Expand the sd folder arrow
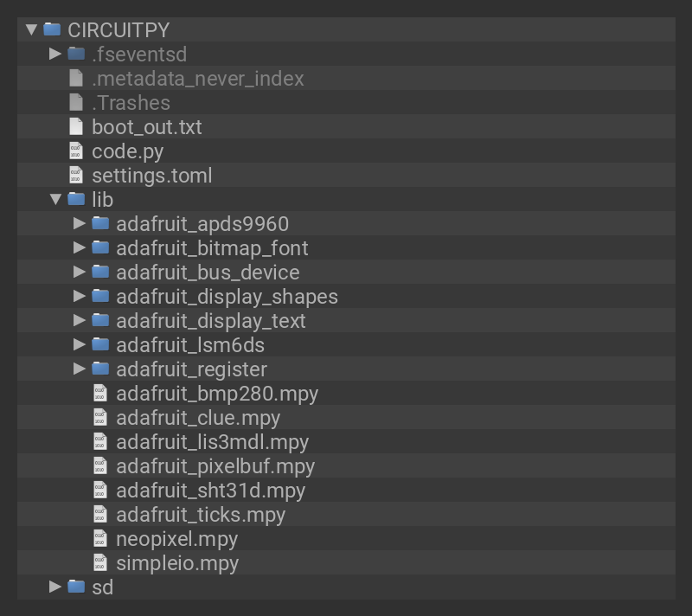This screenshot has width=692, height=616. 55,587
